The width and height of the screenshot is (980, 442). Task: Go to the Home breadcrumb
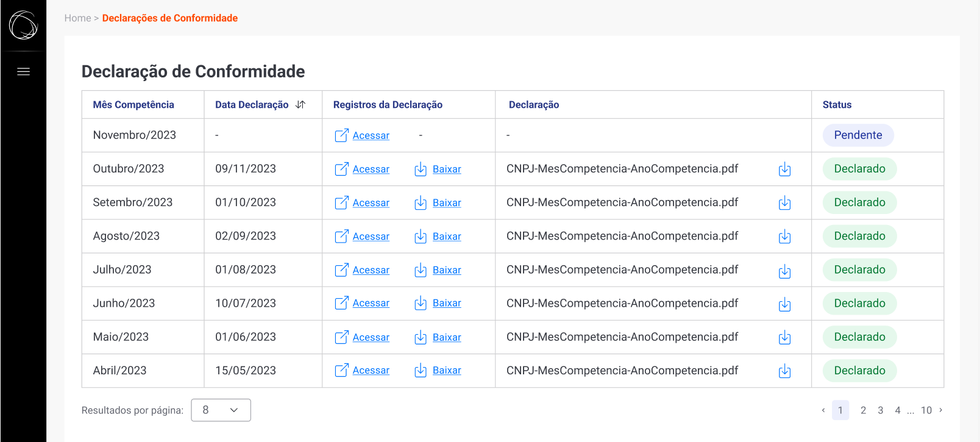point(77,18)
